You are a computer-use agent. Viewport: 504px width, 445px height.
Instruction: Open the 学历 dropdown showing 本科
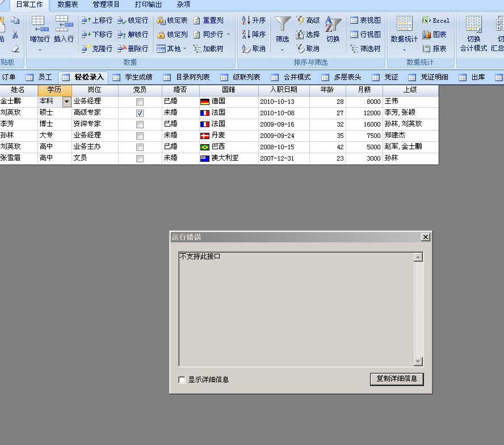[66, 102]
